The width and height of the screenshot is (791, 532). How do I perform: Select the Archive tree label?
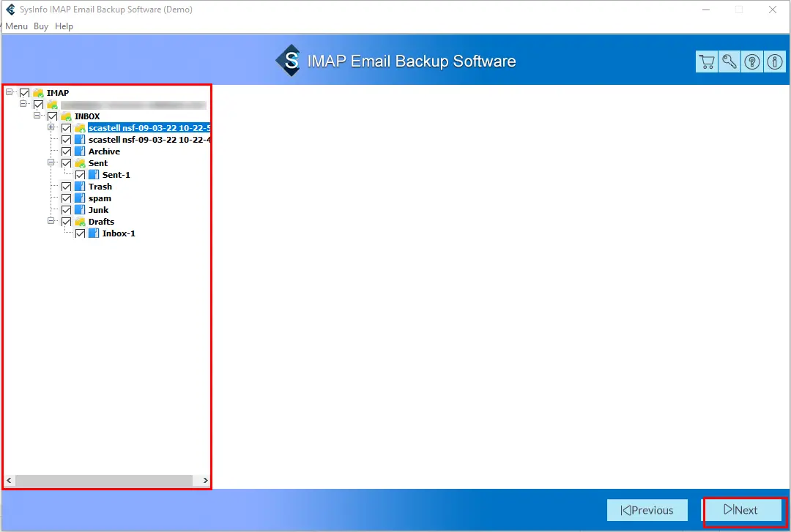pos(105,151)
